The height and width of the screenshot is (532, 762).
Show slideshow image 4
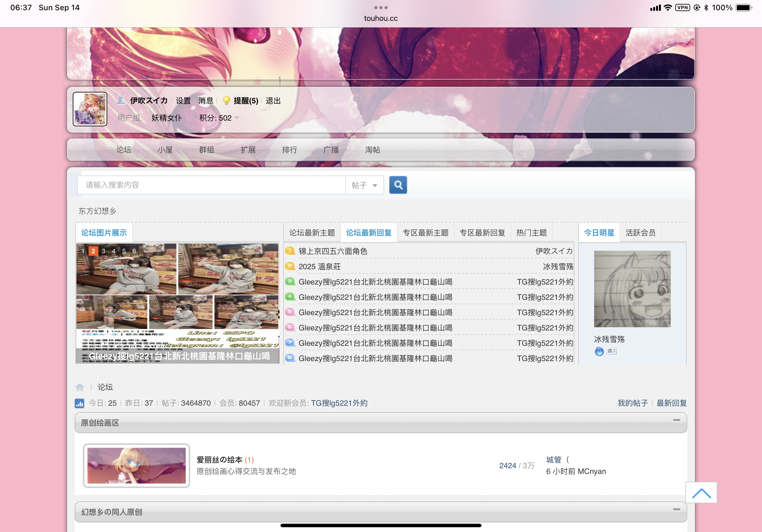pos(114,251)
